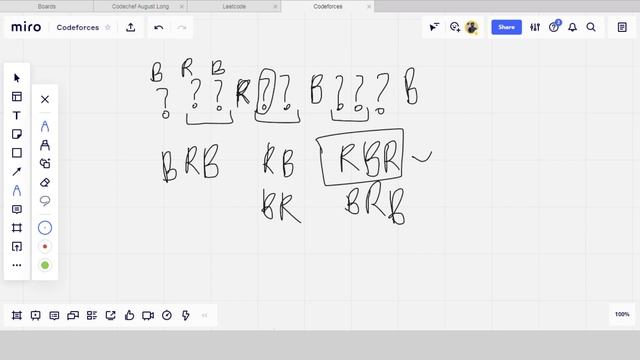Choose the Lasso selection tool
The width and height of the screenshot is (640, 360).
pyautogui.click(x=45, y=201)
